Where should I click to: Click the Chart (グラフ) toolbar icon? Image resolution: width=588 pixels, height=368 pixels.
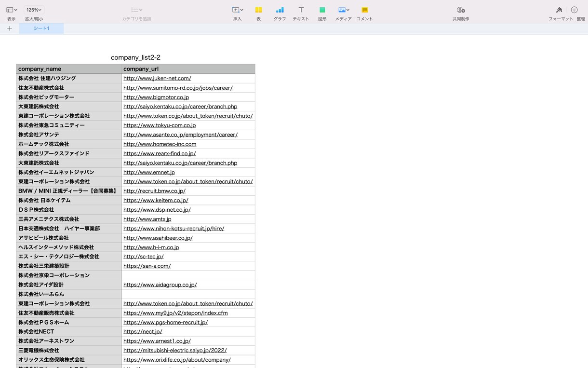280,10
